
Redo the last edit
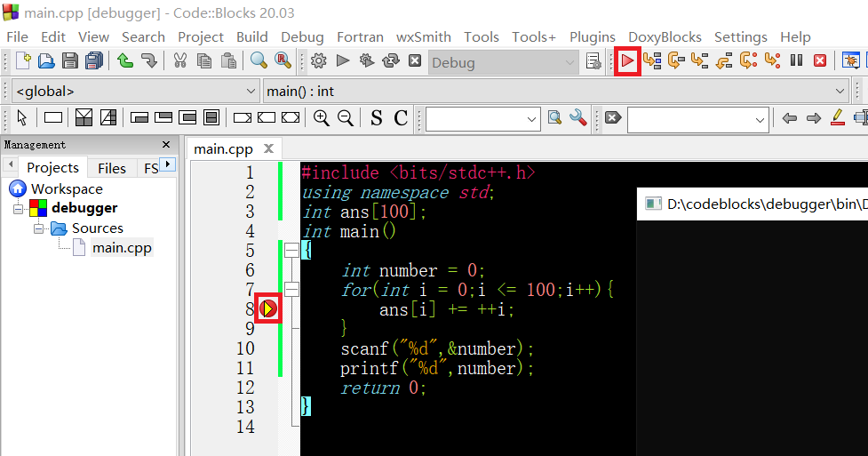(x=149, y=60)
